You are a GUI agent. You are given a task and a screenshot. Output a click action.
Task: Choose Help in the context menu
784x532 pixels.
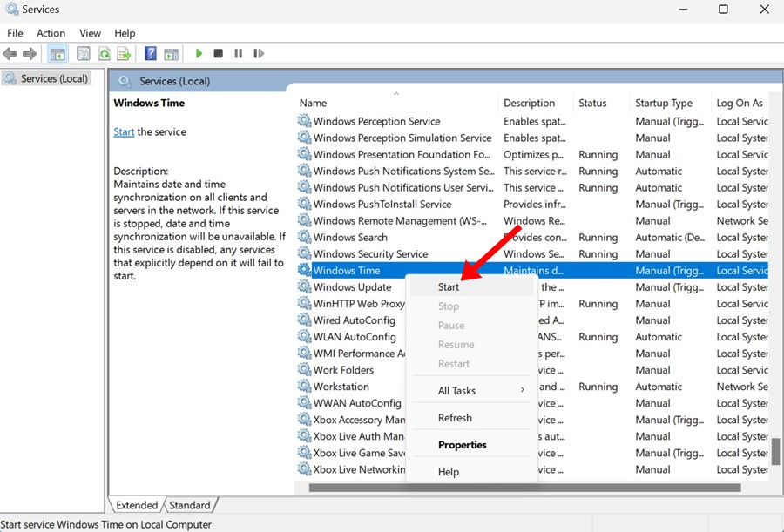[x=471, y=472]
